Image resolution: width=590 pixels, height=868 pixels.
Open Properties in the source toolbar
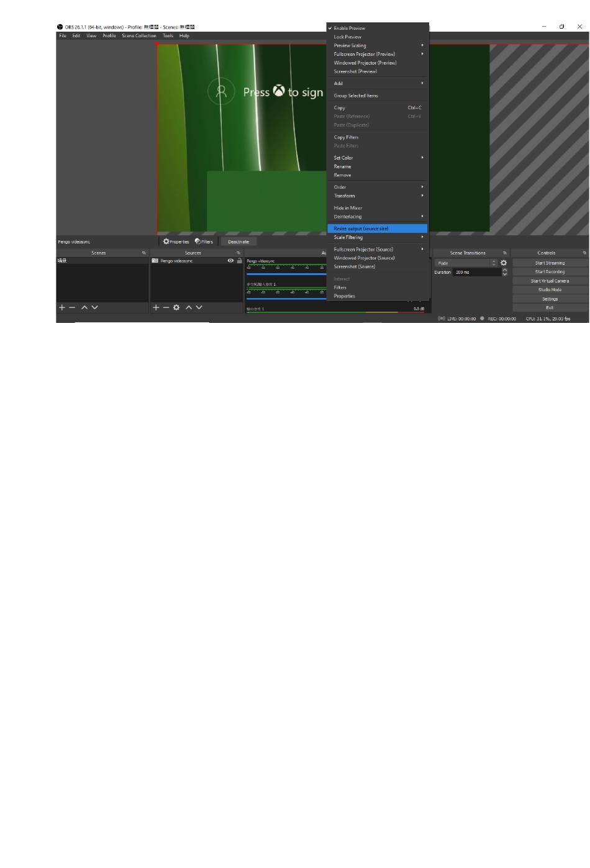(x=176, y=242)
